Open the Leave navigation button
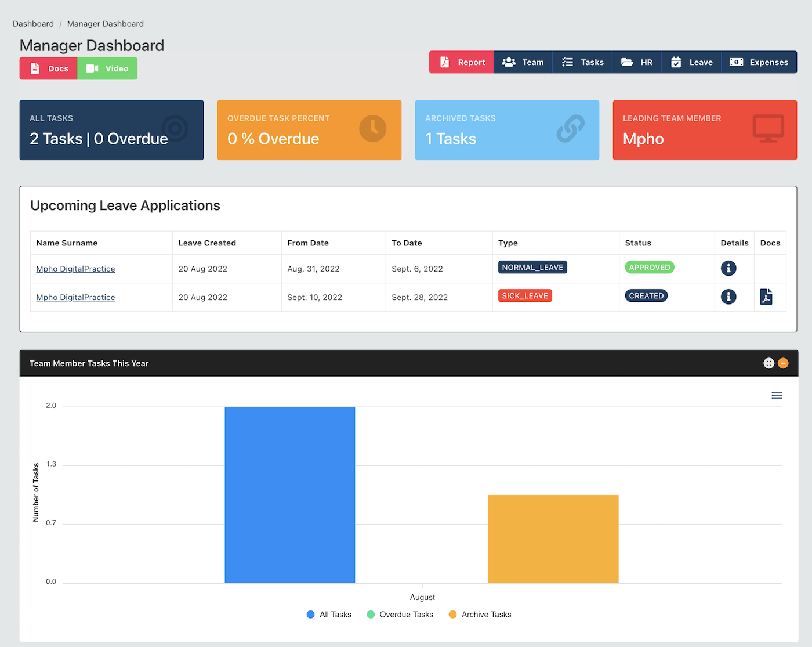Image resolution: width=812 pixels, height=647 pixels. click(691, 62)
